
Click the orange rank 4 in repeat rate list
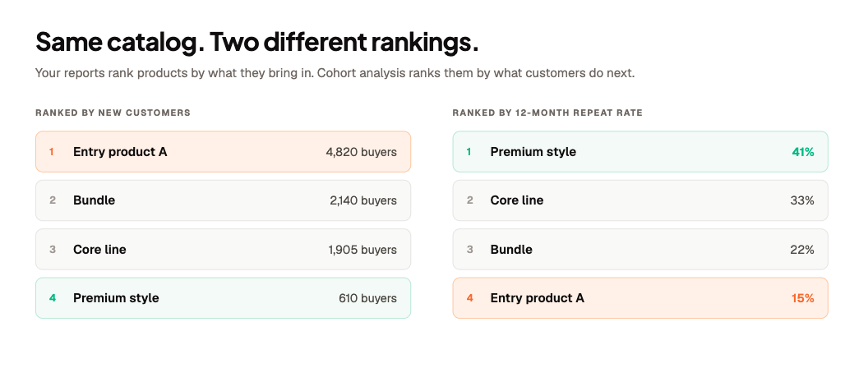tap(470, 297)
